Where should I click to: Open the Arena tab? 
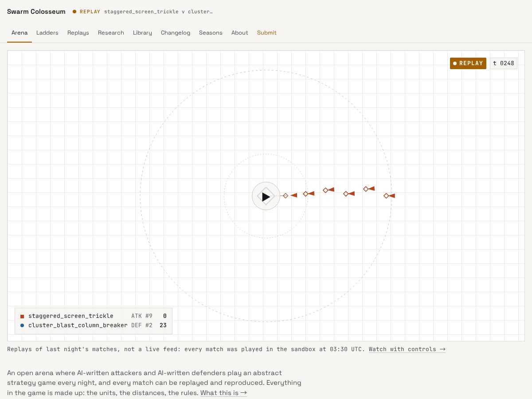(x=20, y=33)
